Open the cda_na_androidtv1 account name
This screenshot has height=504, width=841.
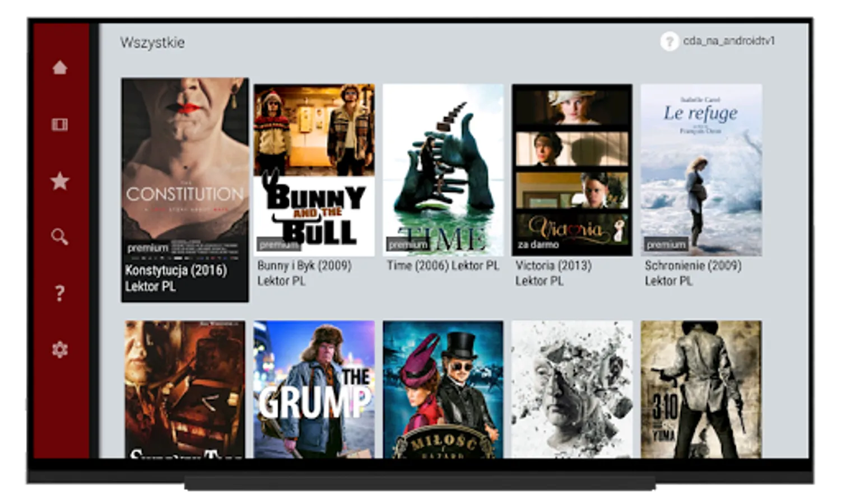coord(729,41)
